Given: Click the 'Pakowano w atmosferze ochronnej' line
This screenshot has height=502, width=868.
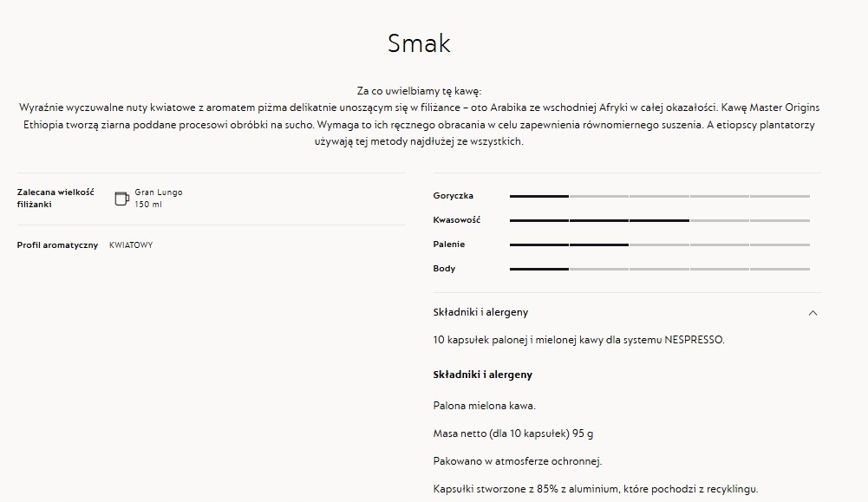Looking at the screenshot, I should tap(517, 461).
